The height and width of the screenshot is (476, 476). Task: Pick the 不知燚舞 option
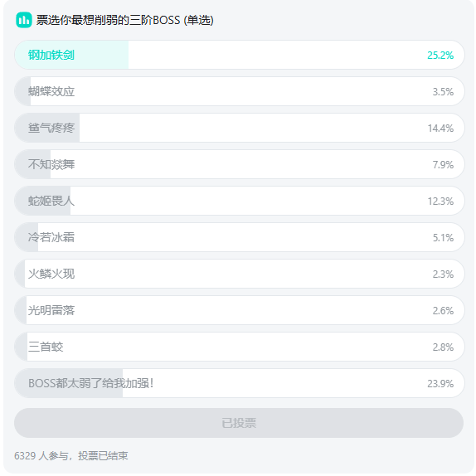239,164
